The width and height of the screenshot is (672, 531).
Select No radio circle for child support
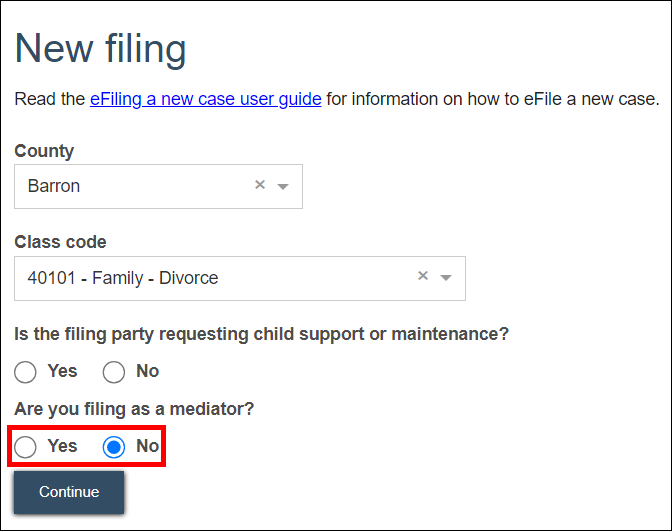click(x=114, y=372)
